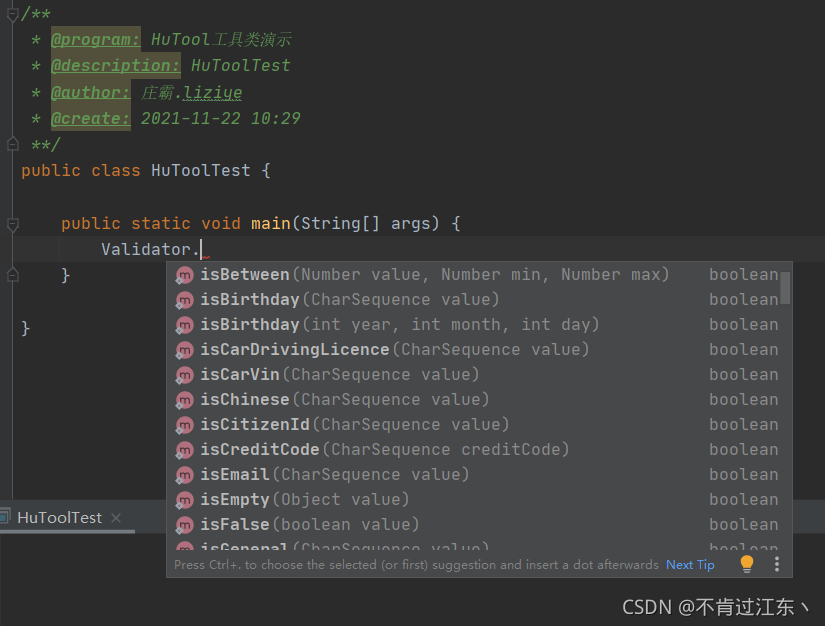
Task: Click the fold end marker at comment end
Action: [x=13, y=144]
